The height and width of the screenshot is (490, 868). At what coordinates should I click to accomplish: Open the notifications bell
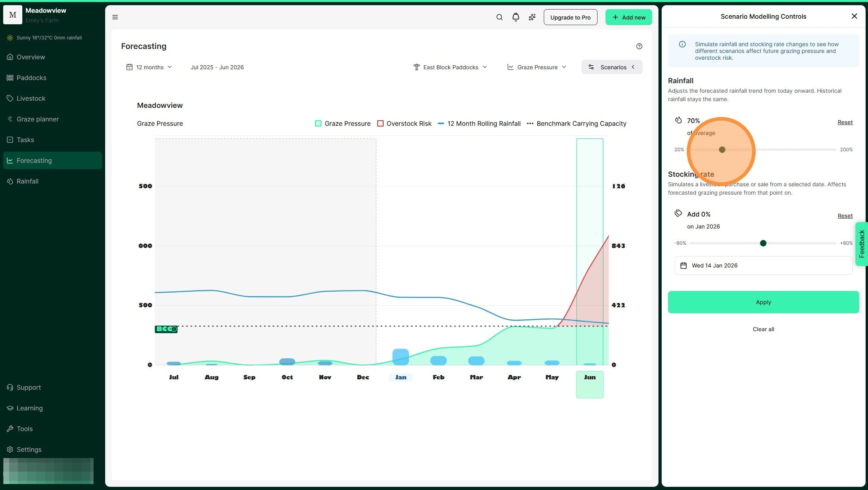515,17
